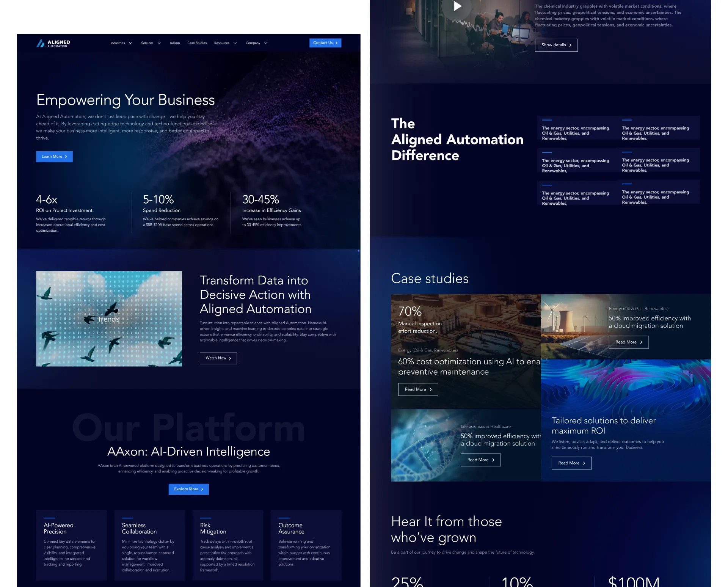The image size is (728, 587).
Task: Click Read More on Life Sciences card
Action: pyautogui.click(x=480, y=460)
